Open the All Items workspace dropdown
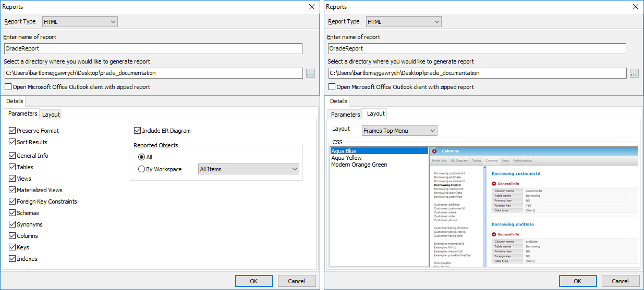The height and width of the screenshot is (290, 644). click(249, 169)
